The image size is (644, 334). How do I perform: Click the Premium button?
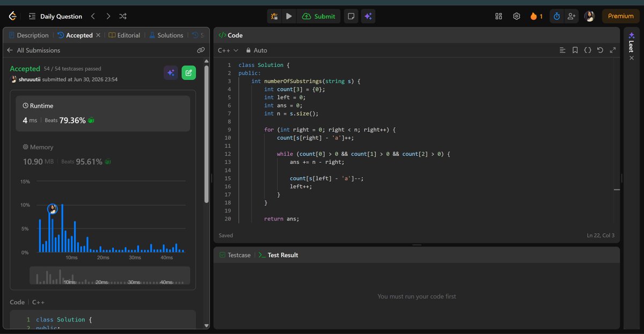[x=620, y=16]
